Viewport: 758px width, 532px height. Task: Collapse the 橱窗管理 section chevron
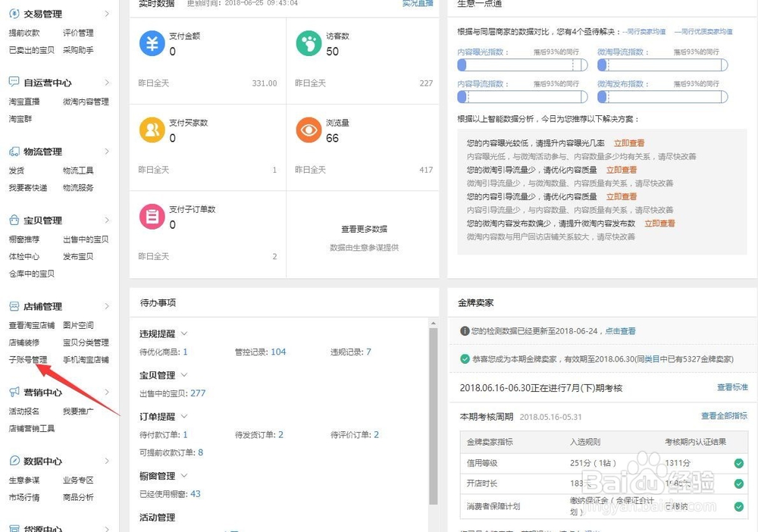184,475
